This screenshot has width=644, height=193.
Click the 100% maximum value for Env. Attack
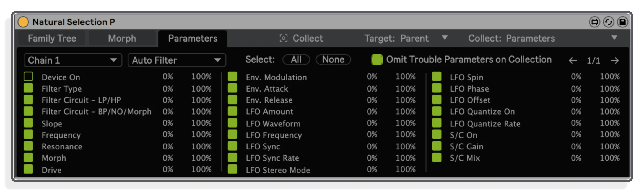point(406,89)
